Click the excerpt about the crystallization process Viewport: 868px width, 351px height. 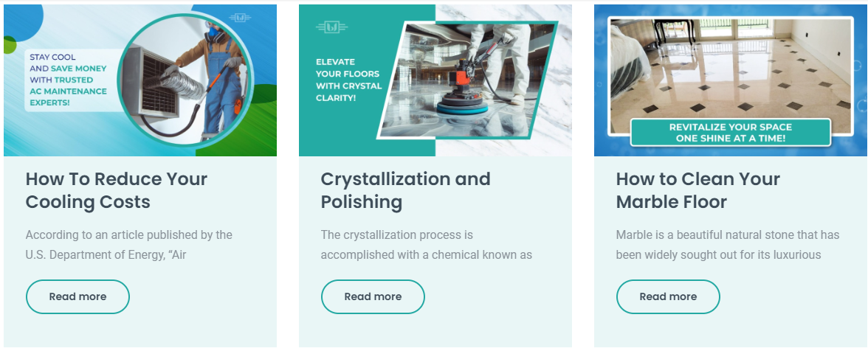point(426,245)
